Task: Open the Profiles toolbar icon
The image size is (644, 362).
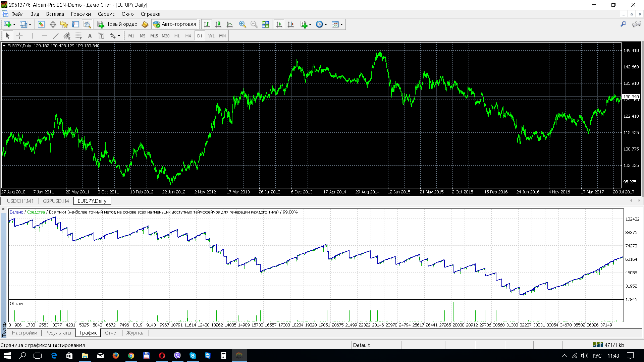Action: point(23,24)
